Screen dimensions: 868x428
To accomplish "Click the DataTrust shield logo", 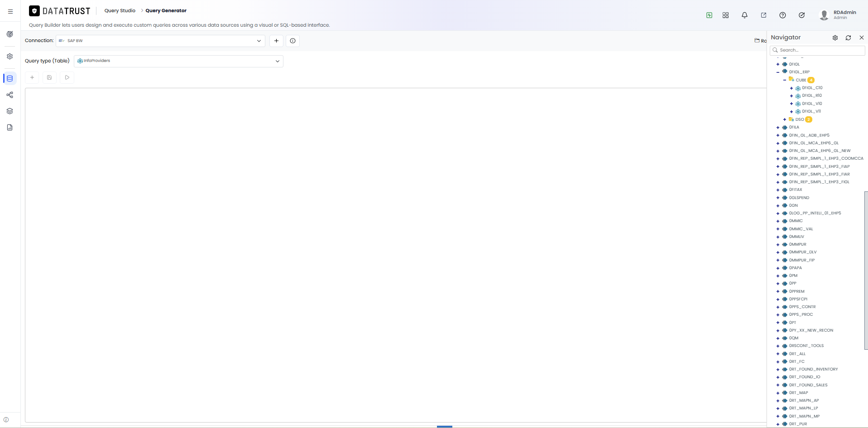I will [34, 11].
